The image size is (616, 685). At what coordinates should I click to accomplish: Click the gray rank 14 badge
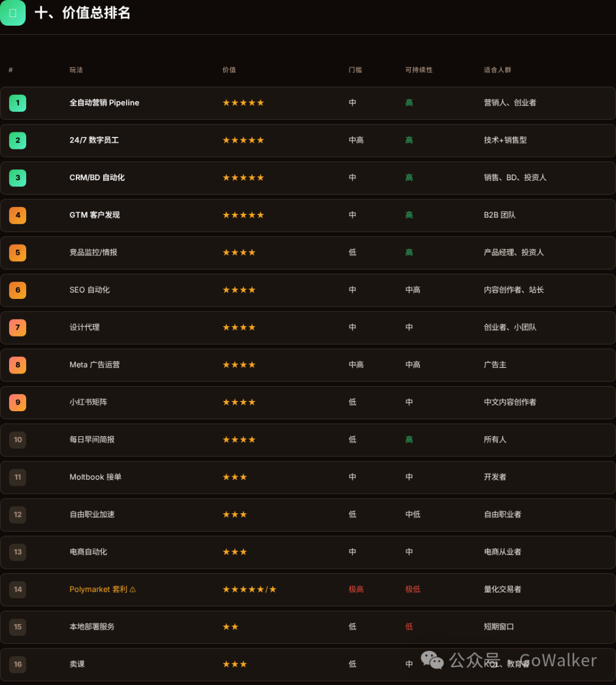tap(18, 590)
